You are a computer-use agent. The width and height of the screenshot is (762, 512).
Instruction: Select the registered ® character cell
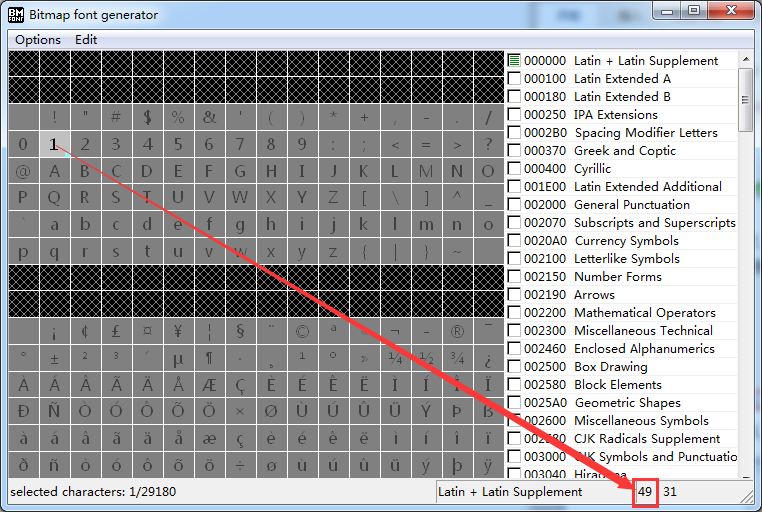coord(457,331)
